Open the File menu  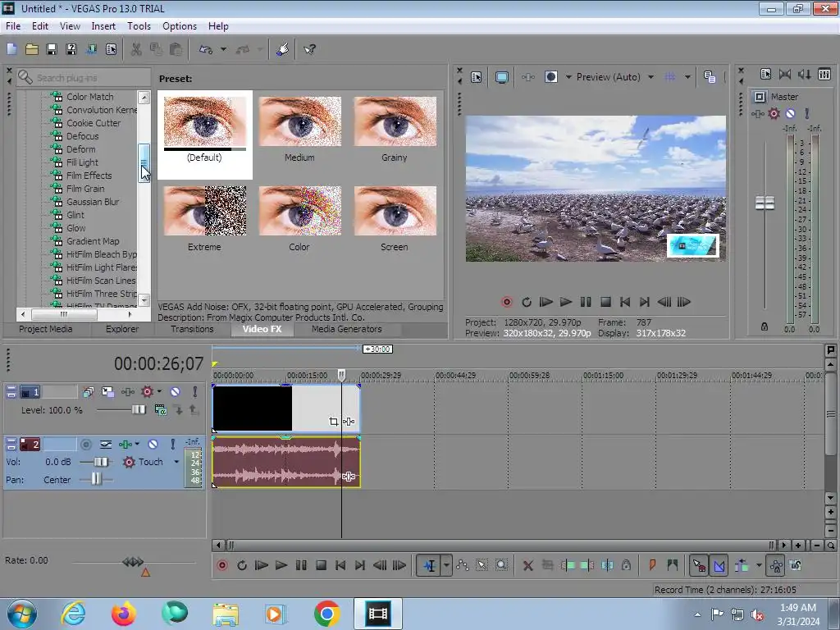point(13,25)
